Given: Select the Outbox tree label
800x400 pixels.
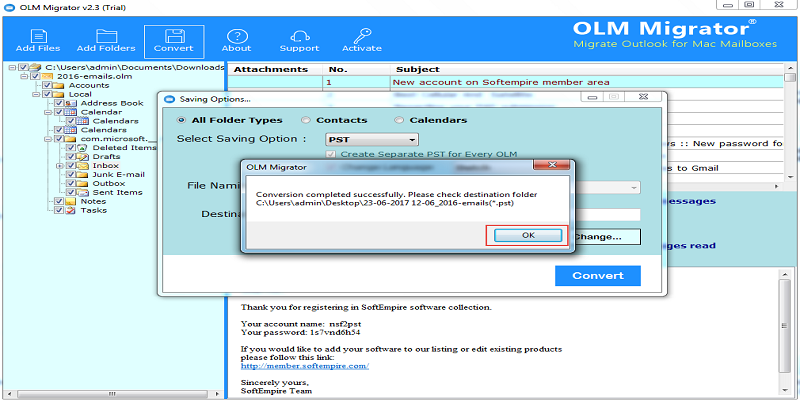Looking at the screenshot, I should (109, 184).
